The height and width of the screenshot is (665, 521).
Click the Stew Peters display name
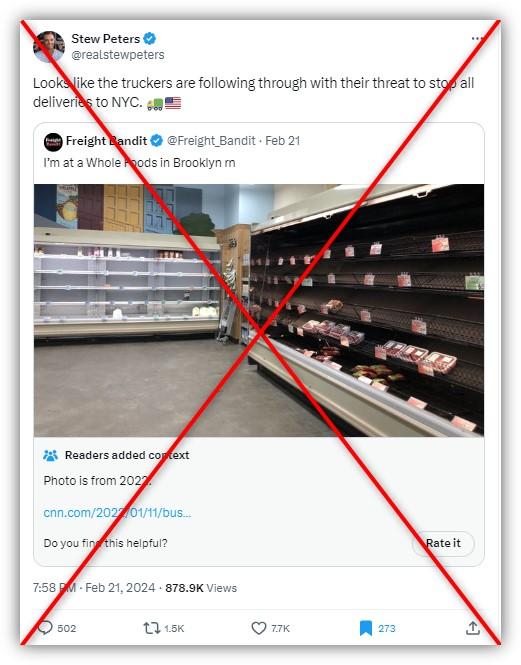tap(106, 39)
